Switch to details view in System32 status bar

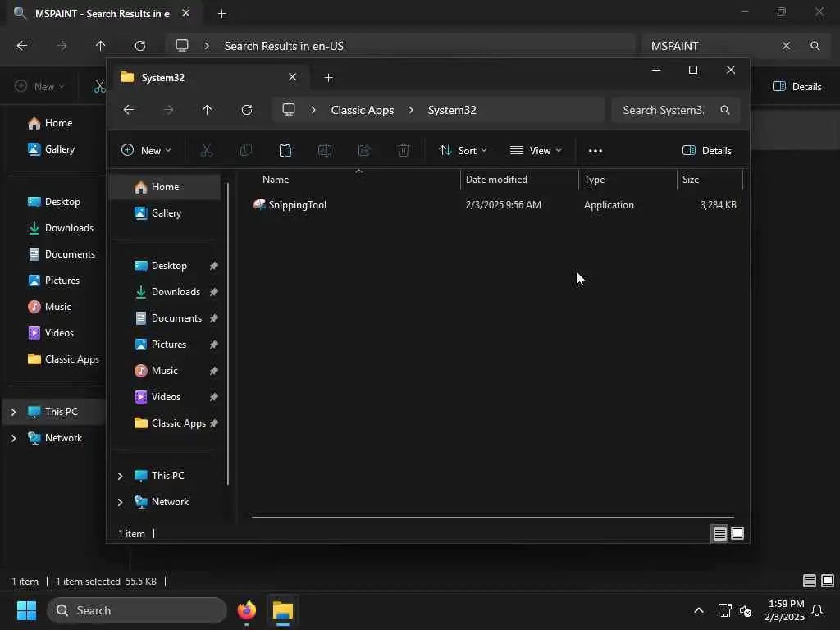point(719,533)
